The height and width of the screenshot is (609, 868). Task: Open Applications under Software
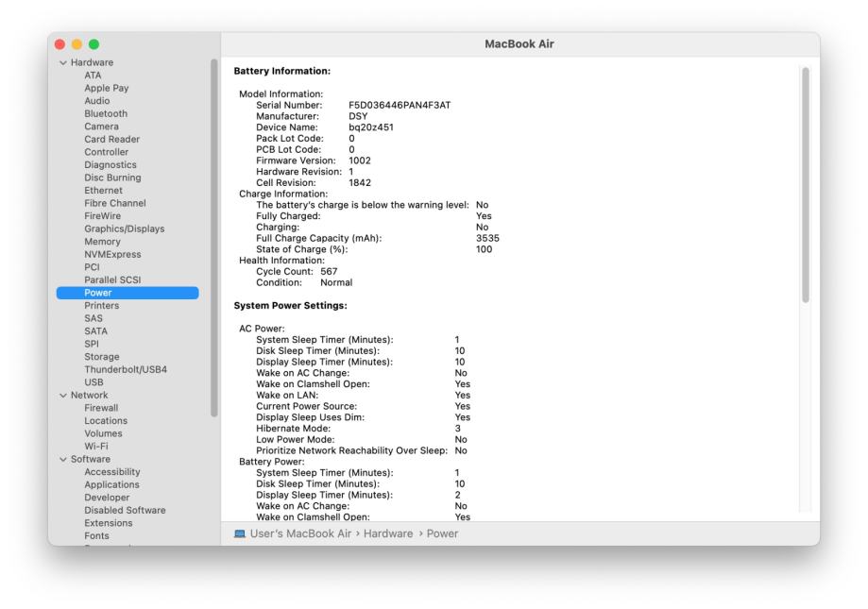click(111, 484)
